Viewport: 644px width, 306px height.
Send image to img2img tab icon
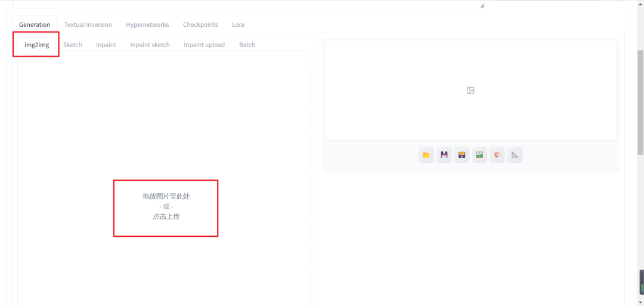(479, 155)
